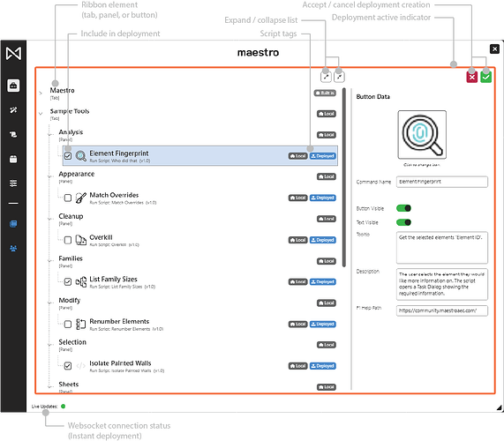Click the F1 Help Path field
Screen dimensions: 504x441
tap(442, 310)
